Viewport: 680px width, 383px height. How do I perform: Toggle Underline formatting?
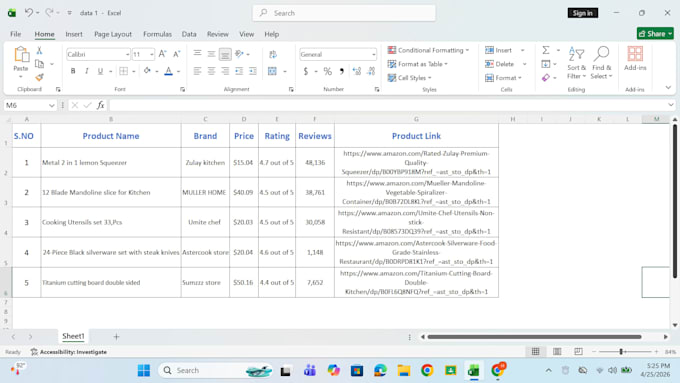coord(100,71)
